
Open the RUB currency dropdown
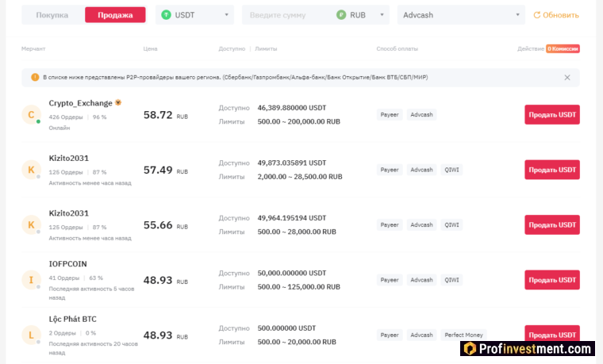point(361,15)
